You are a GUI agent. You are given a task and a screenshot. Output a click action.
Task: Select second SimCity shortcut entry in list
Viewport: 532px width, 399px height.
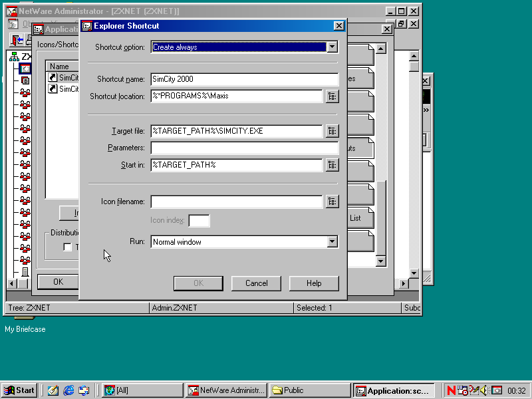point(63,89)
